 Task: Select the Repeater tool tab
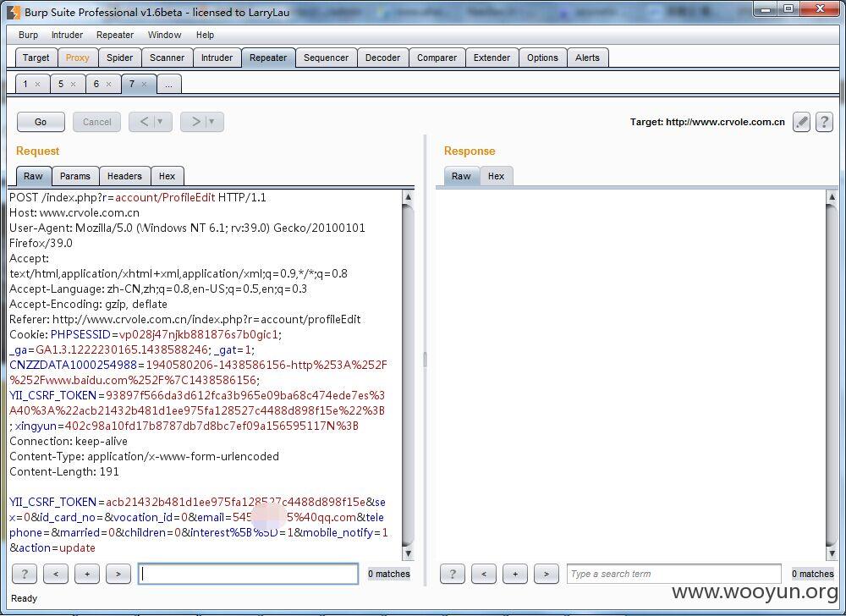coord(268,58)
